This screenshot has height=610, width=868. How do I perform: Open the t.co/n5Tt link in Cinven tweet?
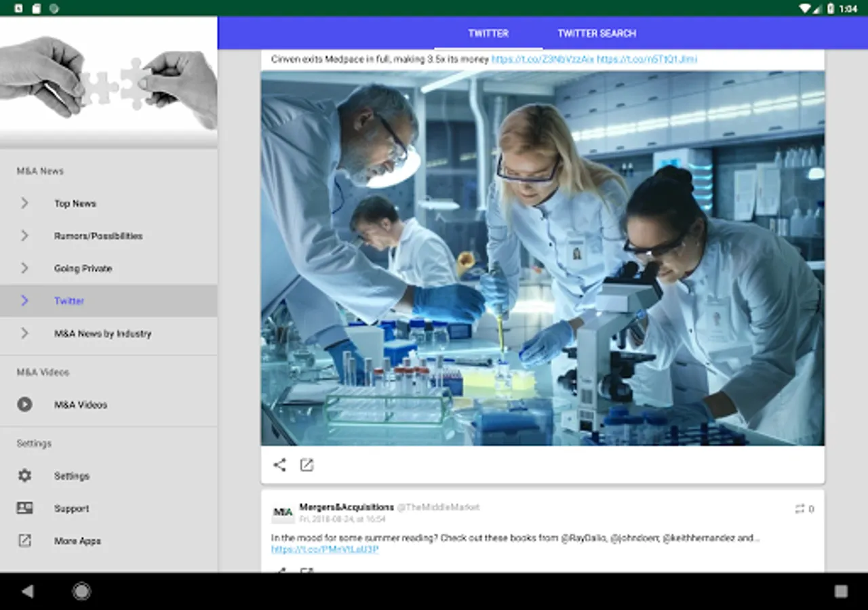[x=647, y=60]
